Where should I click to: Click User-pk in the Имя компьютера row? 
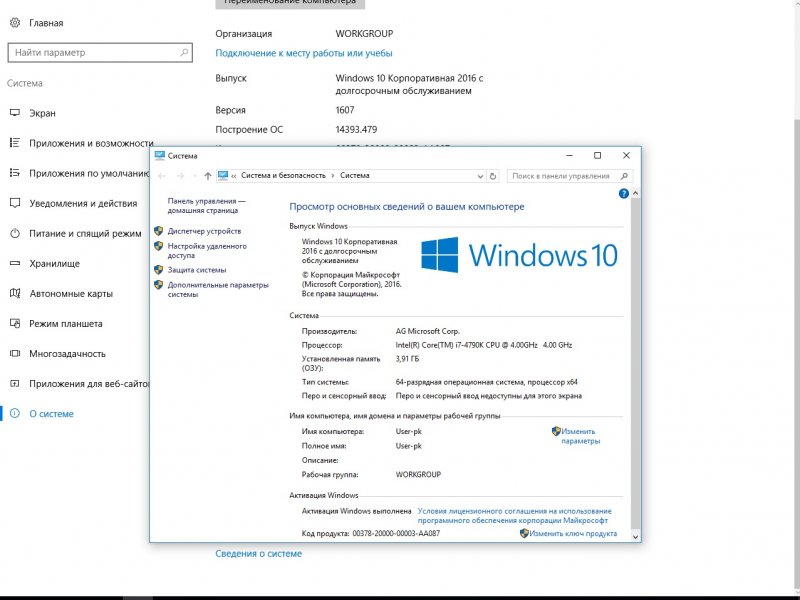(x=409, y=431)
